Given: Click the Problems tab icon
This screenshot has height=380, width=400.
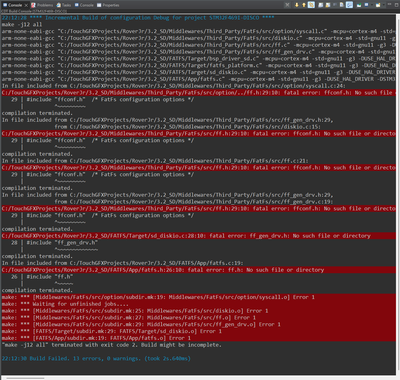Looking at the screenshot, I should 33,5.
